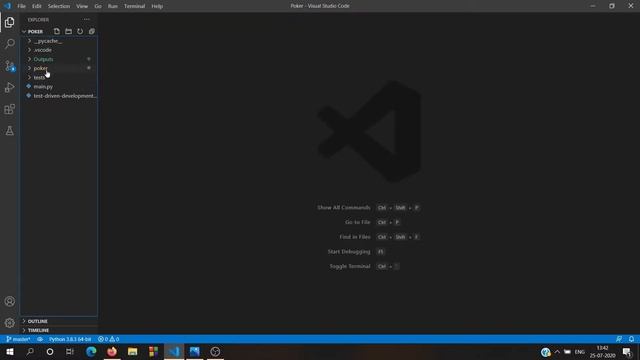
Task: Open Task View on the taskbar
Action: click(x=70, y=351)
